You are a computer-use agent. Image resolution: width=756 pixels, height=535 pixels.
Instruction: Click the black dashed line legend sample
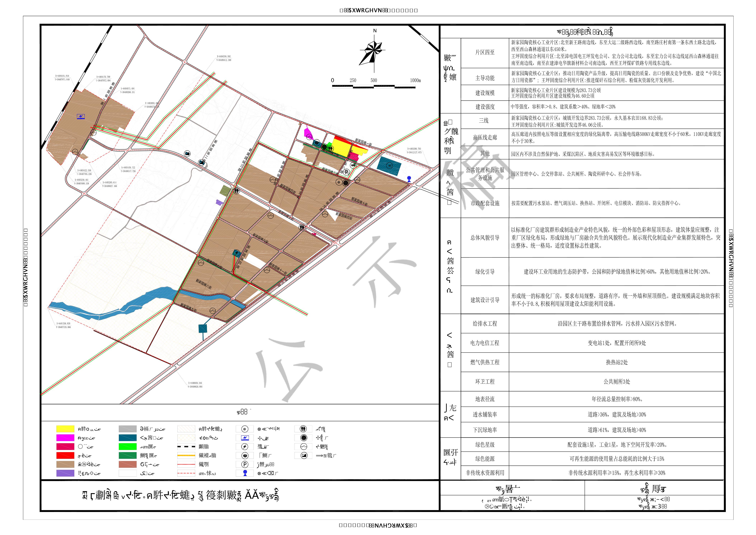(x=186, y=447)
